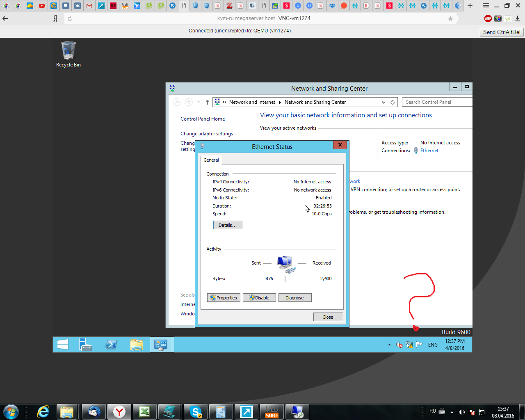Open the Action Center flag in remote tray

419,345
